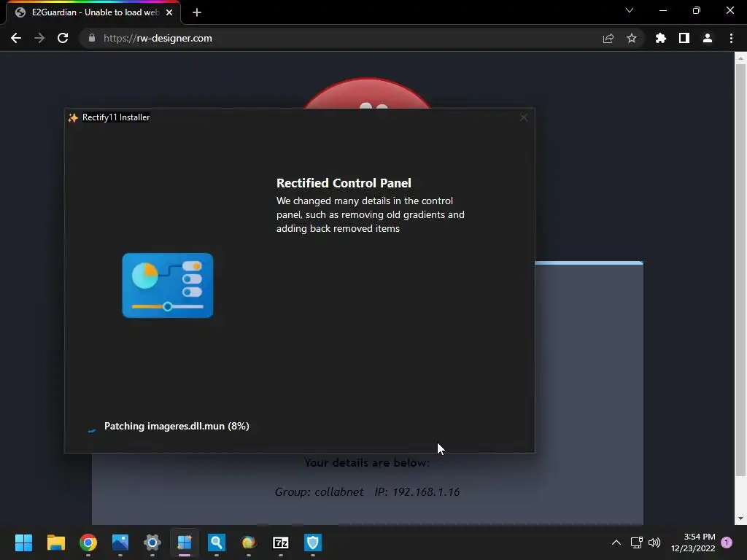747x560 pixels.
Task: Click the Patching imageres.dll.mun status text
Action: point(177,426)
